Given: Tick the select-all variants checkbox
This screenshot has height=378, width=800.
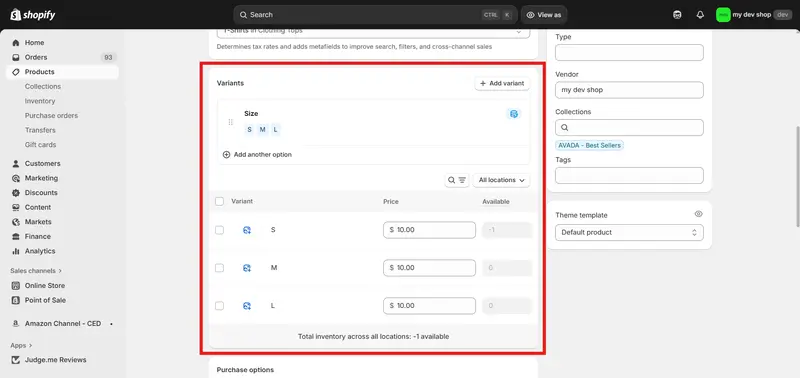Looking at the screenshot, I should tap(219, 201).
